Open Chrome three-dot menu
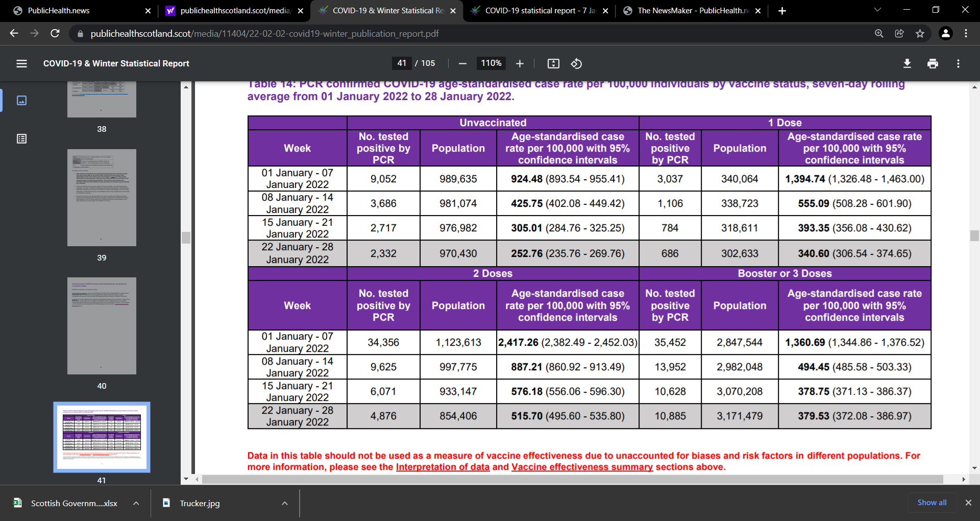 tap(966, 33)
